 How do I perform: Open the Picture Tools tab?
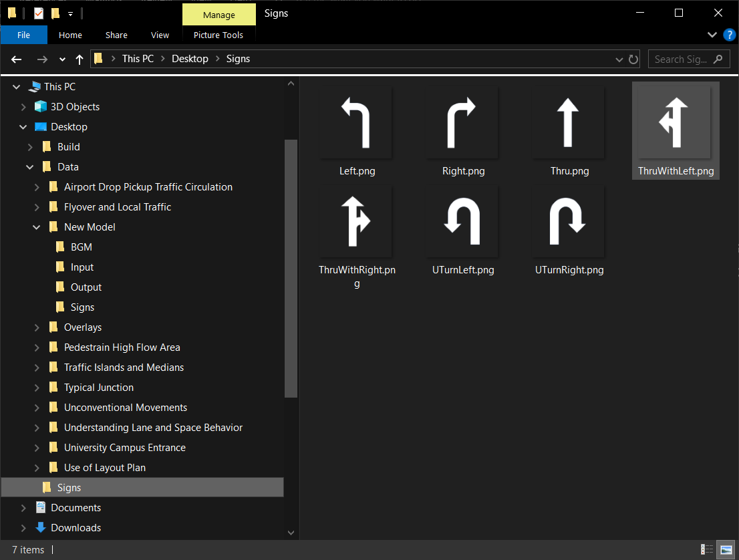(x=218, y=35)
